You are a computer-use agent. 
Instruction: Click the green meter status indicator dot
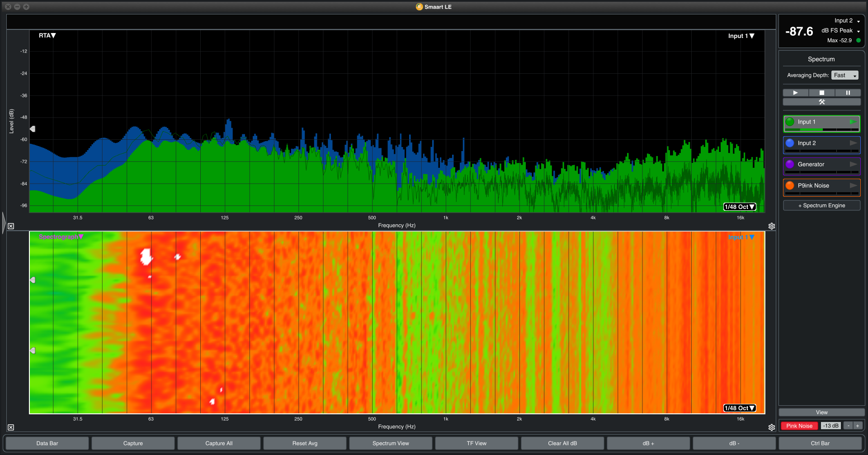(859, 40)
